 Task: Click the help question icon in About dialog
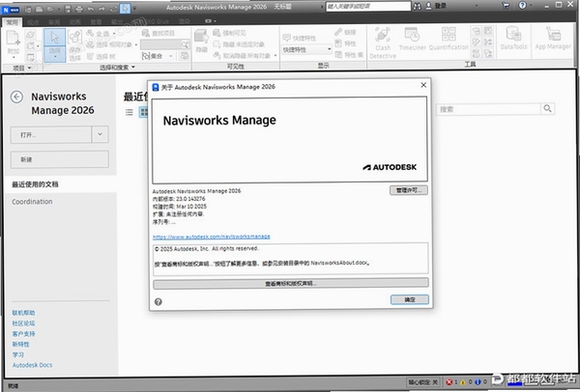159,302
